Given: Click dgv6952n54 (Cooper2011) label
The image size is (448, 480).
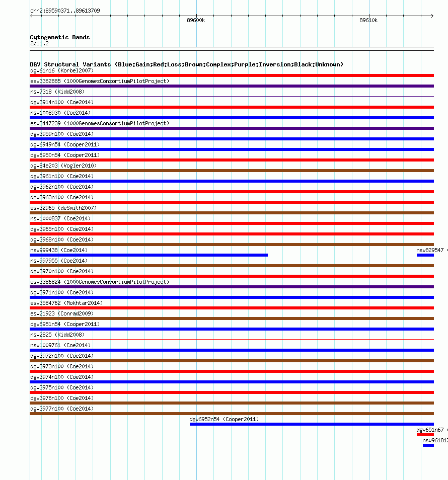Looking at the screenshot, I should point(224,419).
